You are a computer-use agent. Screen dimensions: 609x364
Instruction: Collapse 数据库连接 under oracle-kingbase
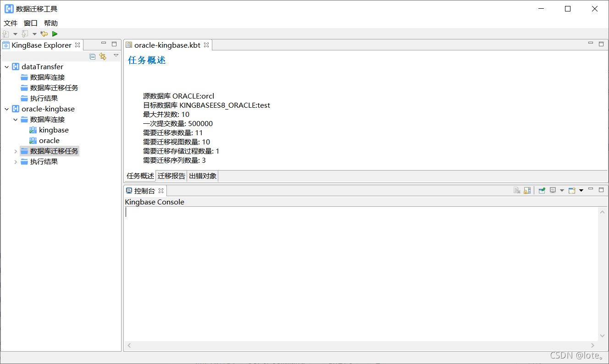(x=16, y=120)
